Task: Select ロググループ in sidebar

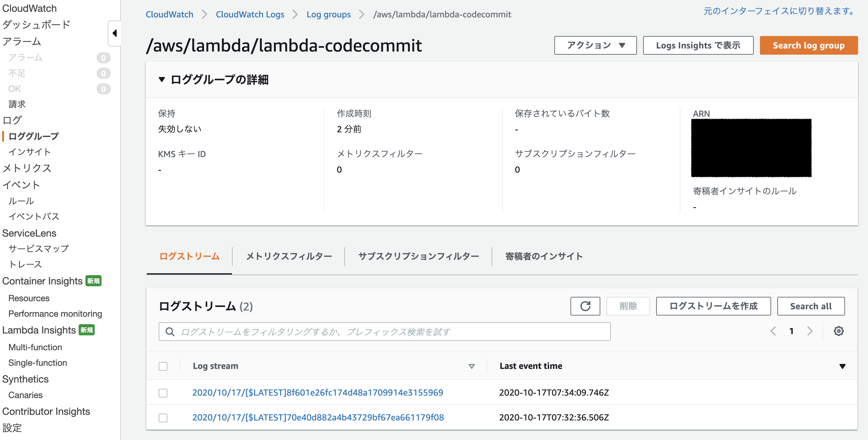Action: 33,136
